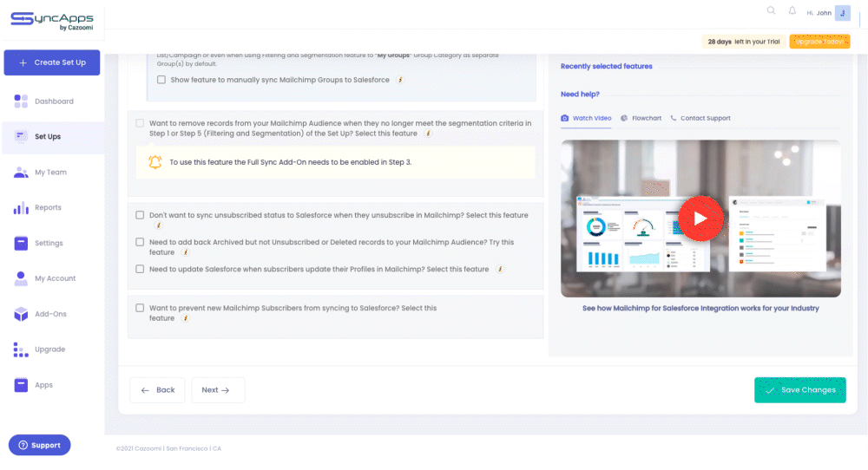This screenshot has height=470, width=868.
Task: Check don't sync unsubscribed status checkbox
Action: click(140, 215)
